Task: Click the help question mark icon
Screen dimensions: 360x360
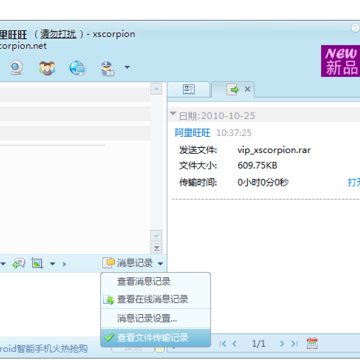Action: pyautogui.click(x=355, y=28)
